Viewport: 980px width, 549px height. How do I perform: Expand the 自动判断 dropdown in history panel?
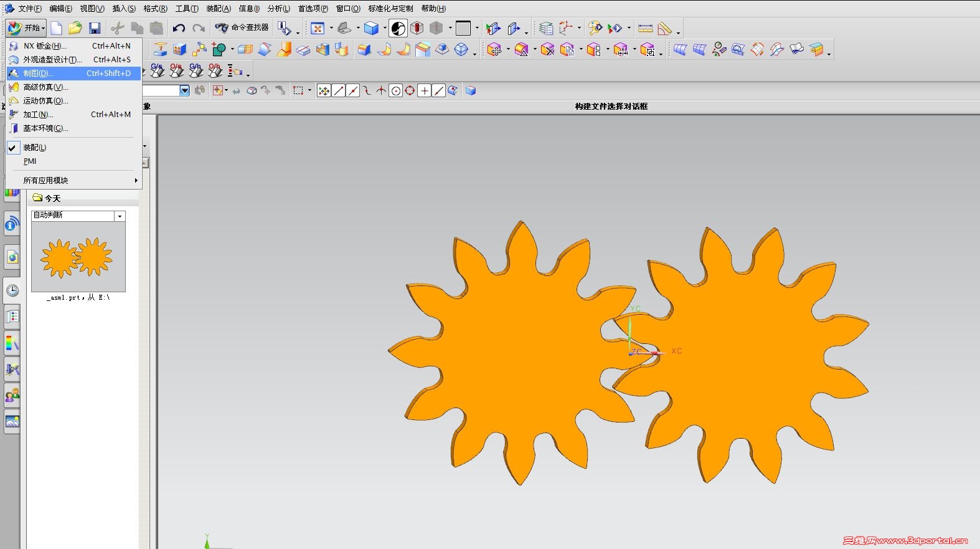coord(120,216)
